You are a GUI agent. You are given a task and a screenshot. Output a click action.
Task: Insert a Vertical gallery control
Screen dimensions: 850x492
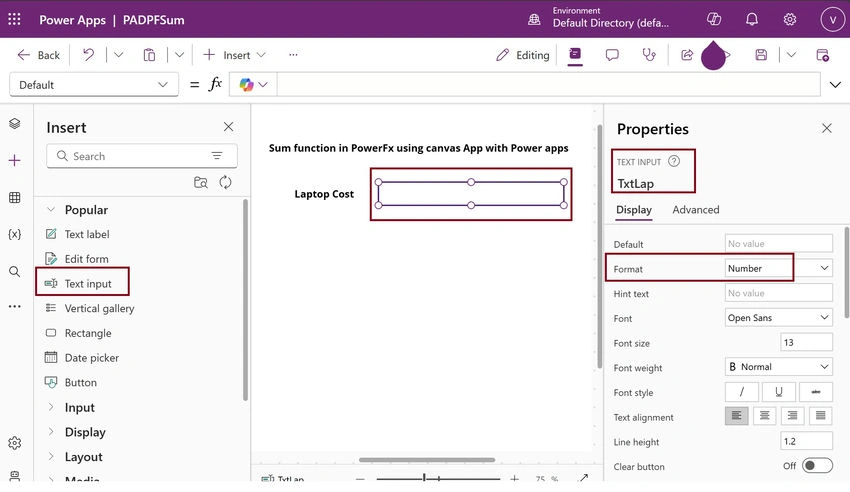(99, 308)
